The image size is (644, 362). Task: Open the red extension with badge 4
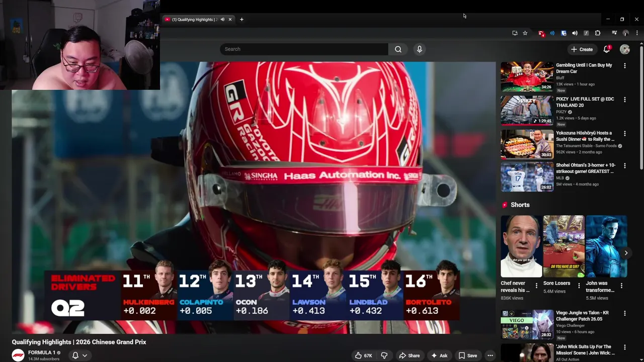(x=541, y=33)
